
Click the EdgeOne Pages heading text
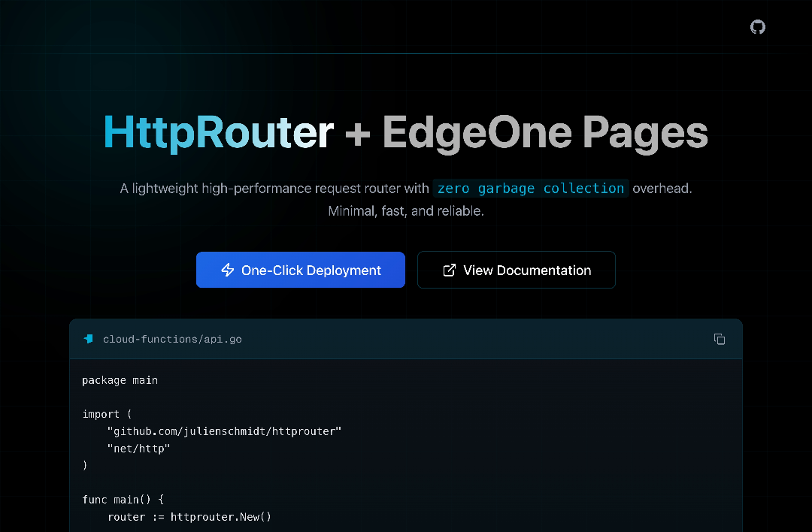point(545,132)
